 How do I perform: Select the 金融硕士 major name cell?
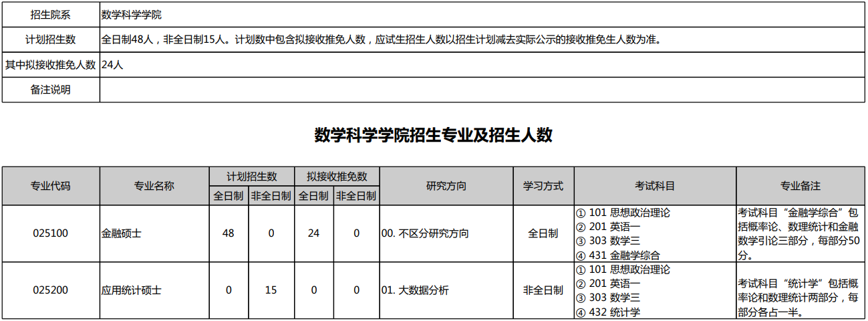pyautogui.click(x=122, y=234)
